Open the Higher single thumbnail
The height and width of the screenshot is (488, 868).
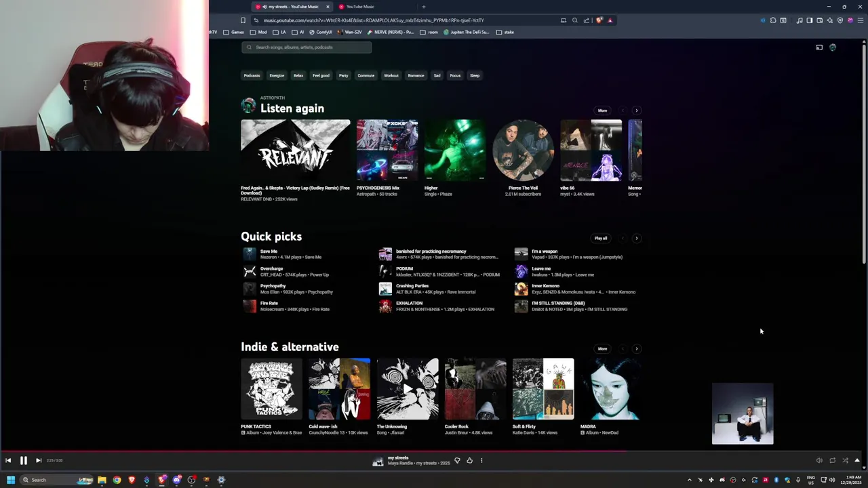455,150
